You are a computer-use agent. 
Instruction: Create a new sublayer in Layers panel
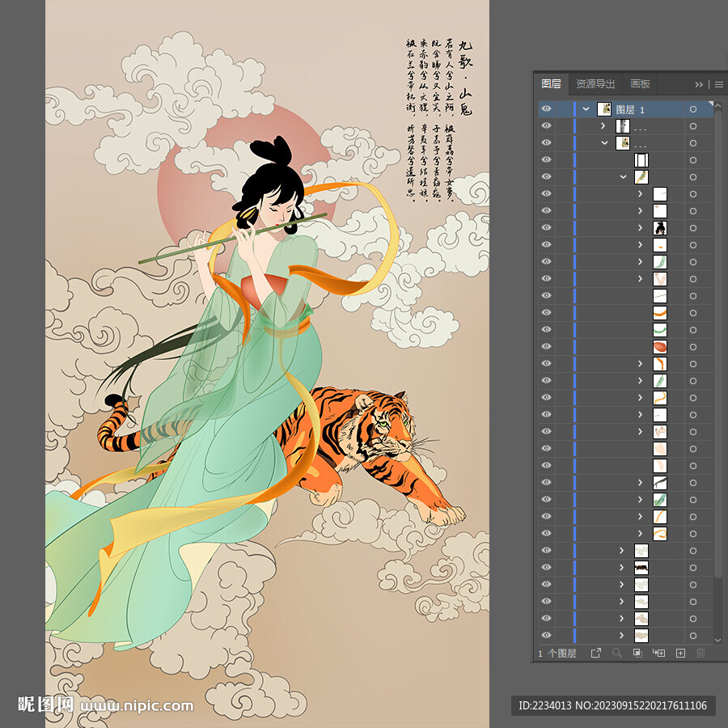click(x=658, y=653)
